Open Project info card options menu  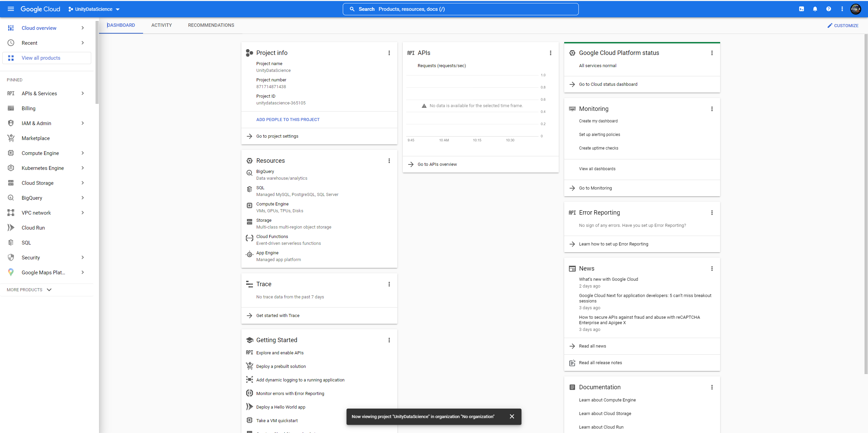pos(389,53)
